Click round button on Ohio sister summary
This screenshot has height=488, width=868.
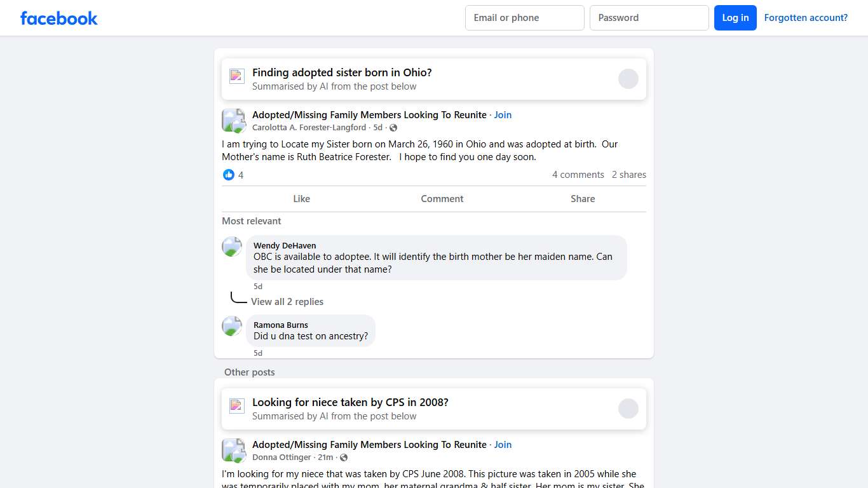click(628, 79)
